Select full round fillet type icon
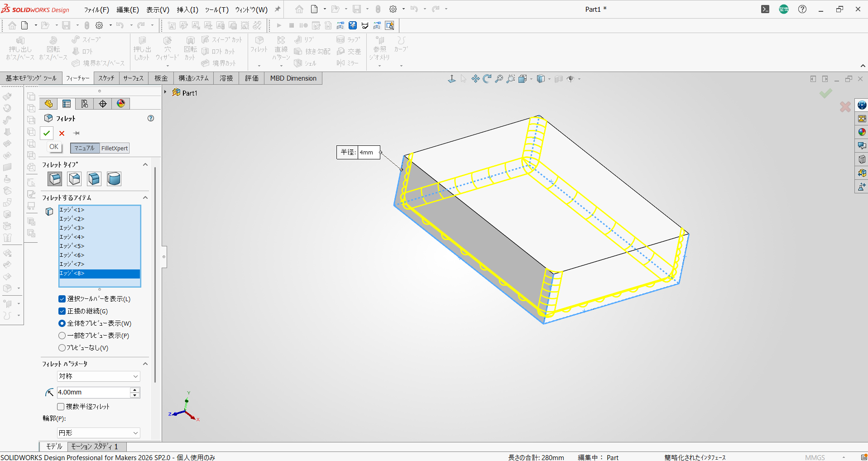The width and height of the screenshot is (868, 461). (114, 179)
